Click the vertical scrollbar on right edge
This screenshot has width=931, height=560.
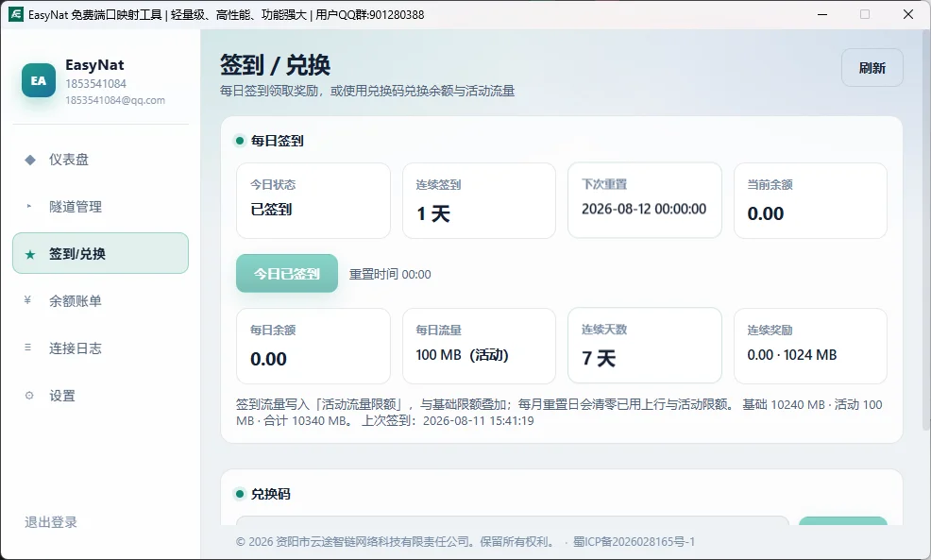click(x=925, y=231)
